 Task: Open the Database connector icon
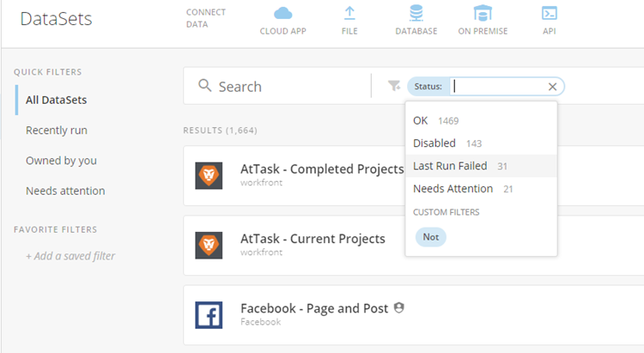pos(416,14)
